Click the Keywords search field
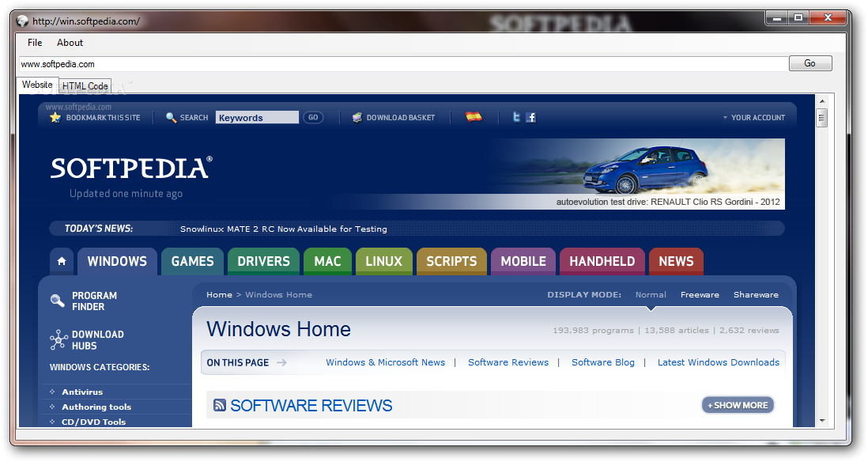The height and width of the screenshot is (462, 868). (x=257, y=117)
